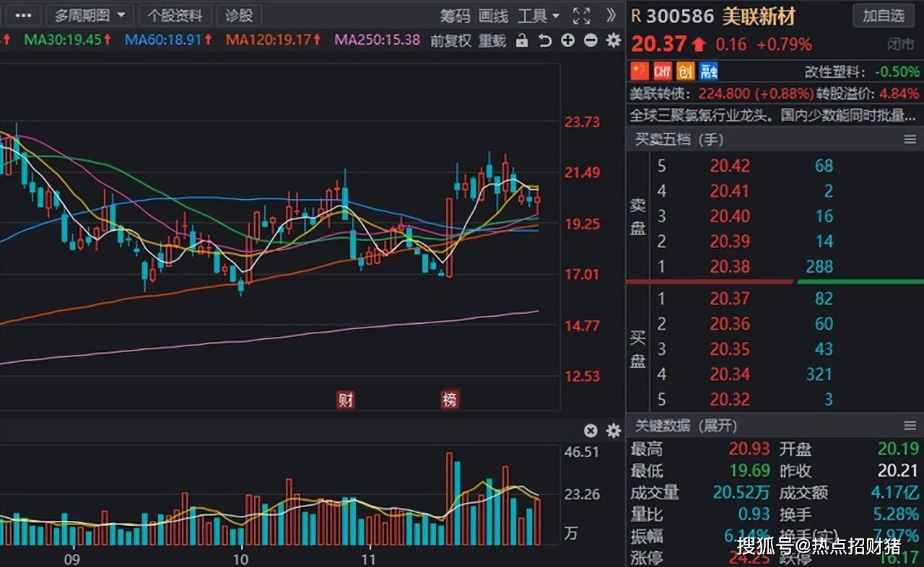Viewport: 924px width, 567px height.
Task: Click the MA250:15.38 indicator label
Action: click(x=377, y=40)
